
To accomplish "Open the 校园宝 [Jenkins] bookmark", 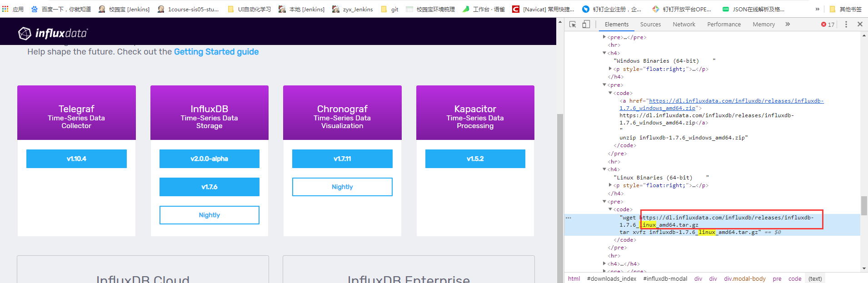I will pyautogui.click(x=124, y=9).
